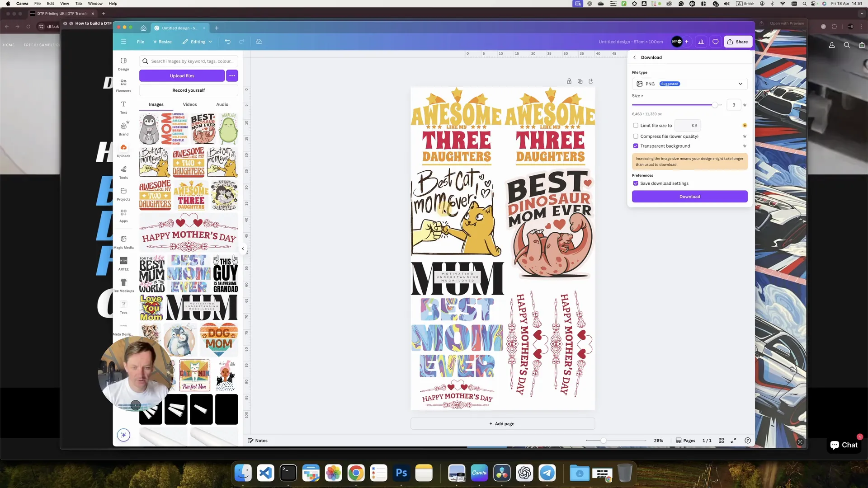
Task: Enter fullscreen presentation mode
Action: point(733,441)
